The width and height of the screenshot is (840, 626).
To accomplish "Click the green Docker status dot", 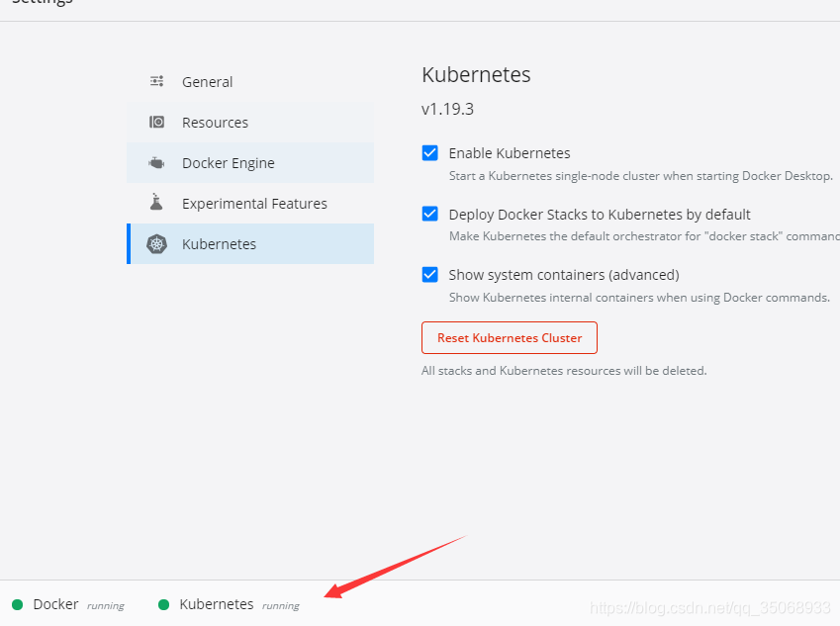I will point(17,604).
